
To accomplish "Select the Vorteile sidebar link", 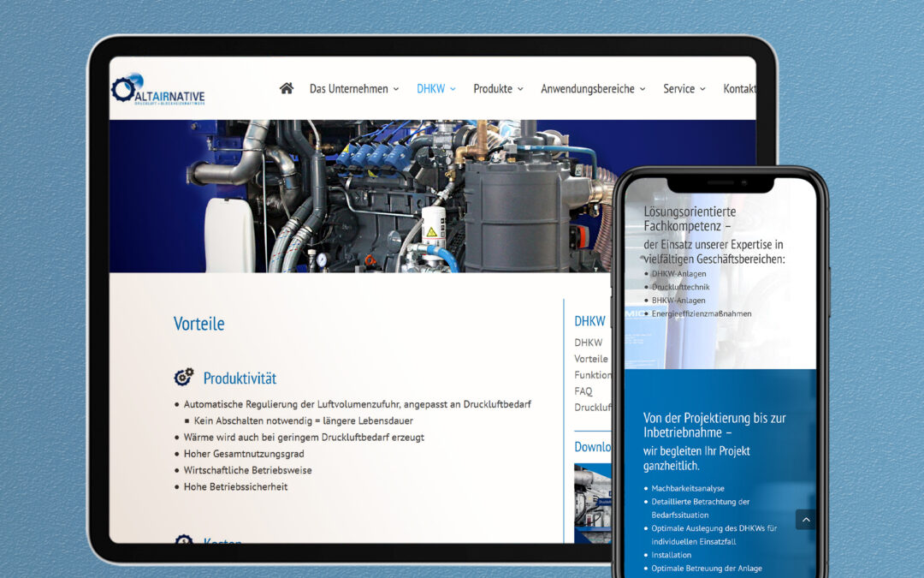I will click(x=591, y=359).
